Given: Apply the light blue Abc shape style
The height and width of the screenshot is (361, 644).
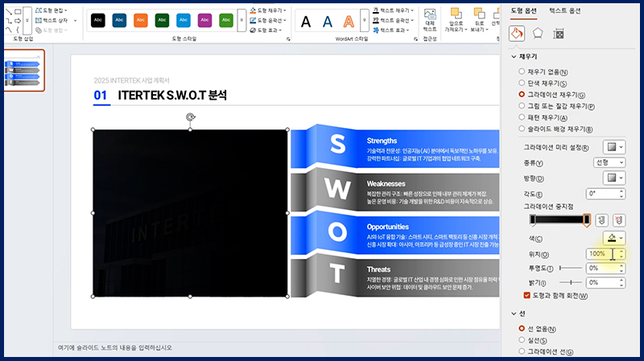Looking at the screenshot, I should (184, 20).
